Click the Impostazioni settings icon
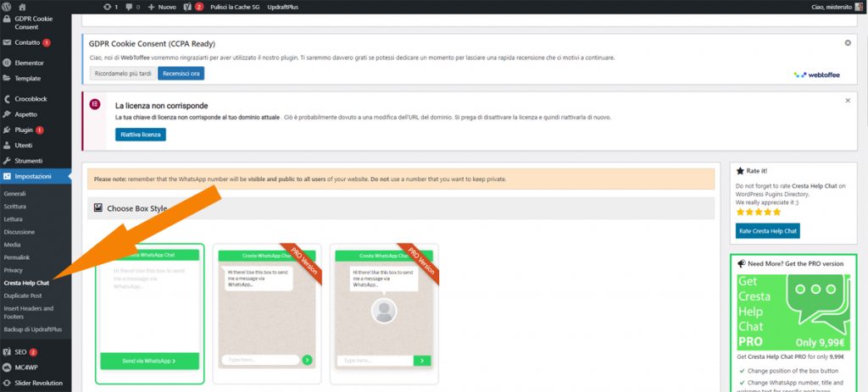 pos(7,176)
